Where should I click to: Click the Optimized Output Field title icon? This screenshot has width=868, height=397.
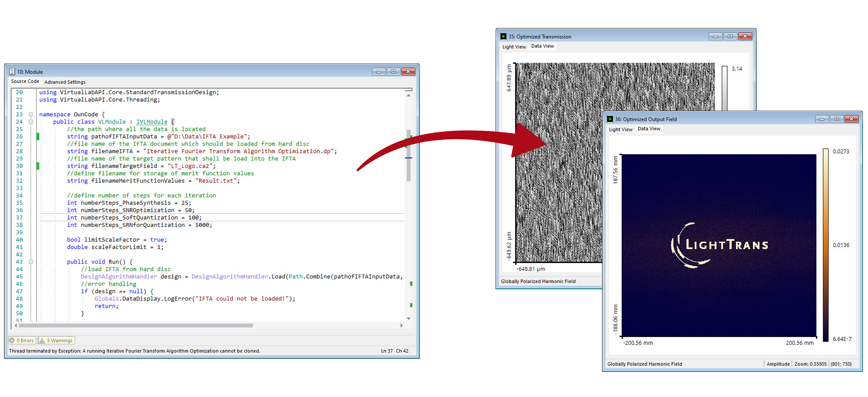(x=610, y=119)
